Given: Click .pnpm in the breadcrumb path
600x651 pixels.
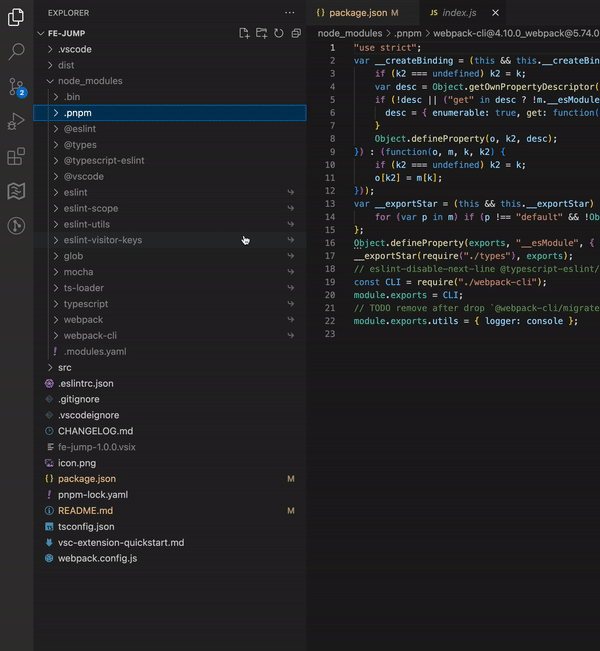Looking at the screenshot, I should point(407,33).
